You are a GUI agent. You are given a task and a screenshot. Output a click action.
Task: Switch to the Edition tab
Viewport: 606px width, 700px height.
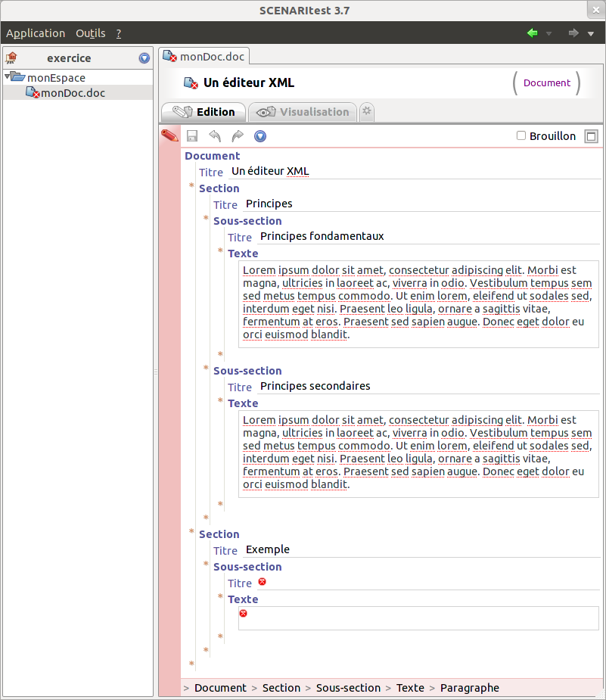click(204, 112)
